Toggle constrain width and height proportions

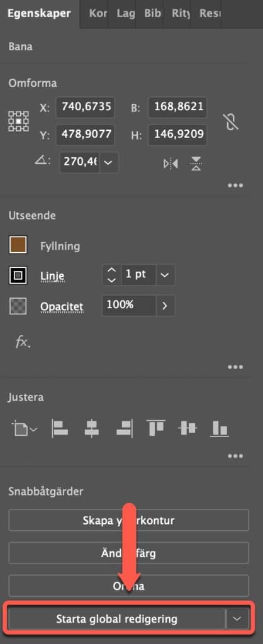(231, 122)
